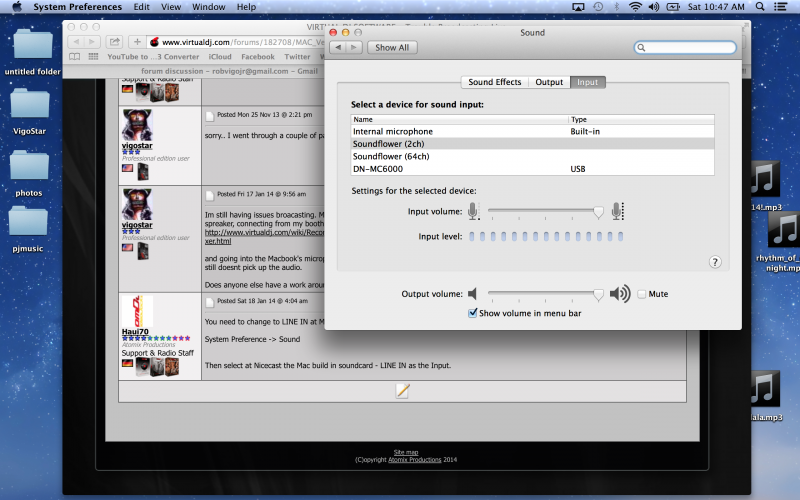Viewport: 800px width, 500px height.
Task: Open the AirPlay display menu bar icon
Action: 578,7
